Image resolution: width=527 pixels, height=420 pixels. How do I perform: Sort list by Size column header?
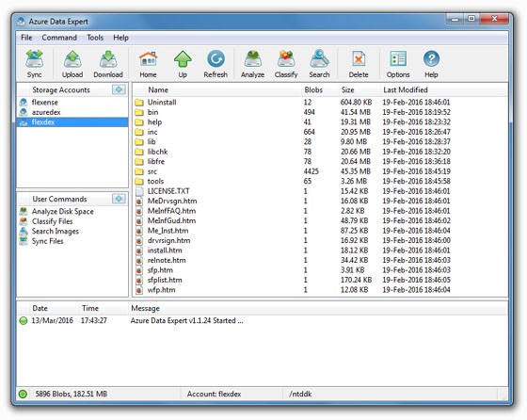[x=359, y=89]
